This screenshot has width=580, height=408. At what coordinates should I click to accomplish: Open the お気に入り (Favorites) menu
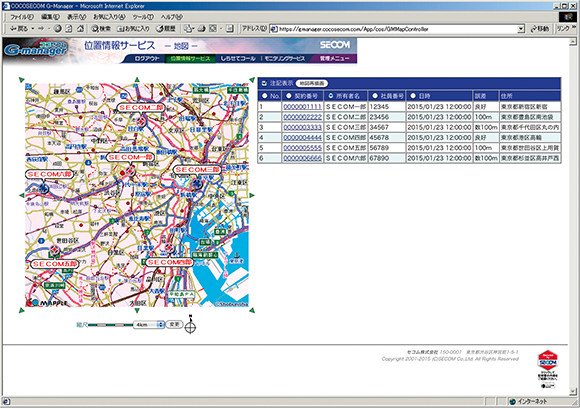[x=109, y=17]
